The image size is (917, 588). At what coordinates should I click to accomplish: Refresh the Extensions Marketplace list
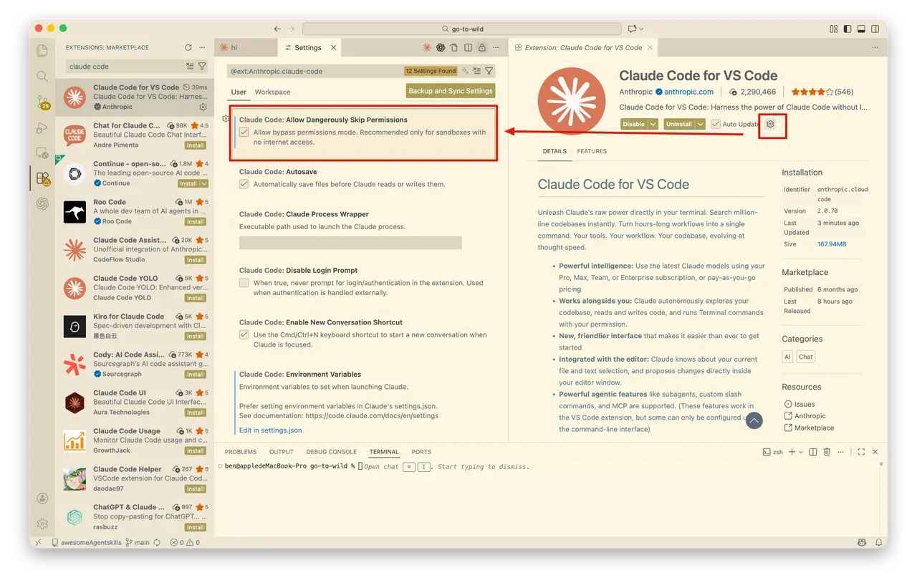(188, 47)
